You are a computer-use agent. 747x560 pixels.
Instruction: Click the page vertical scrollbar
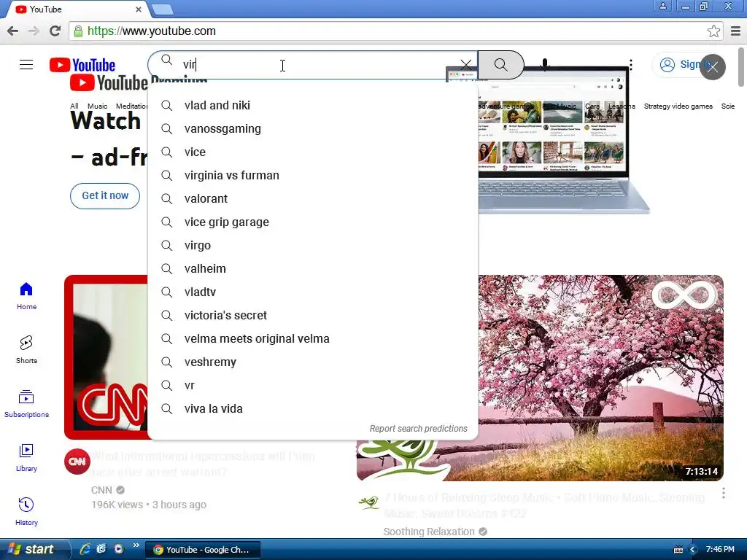[x=741, y=66]
